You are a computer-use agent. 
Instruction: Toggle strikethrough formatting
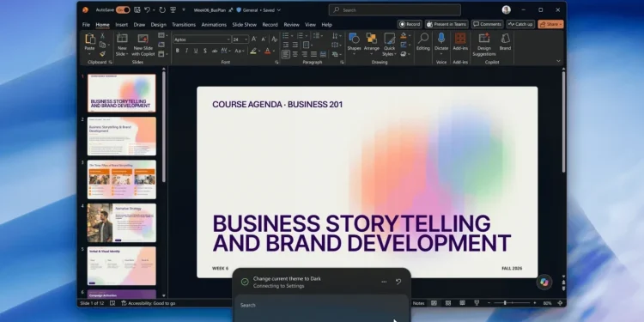coord(215,51)
